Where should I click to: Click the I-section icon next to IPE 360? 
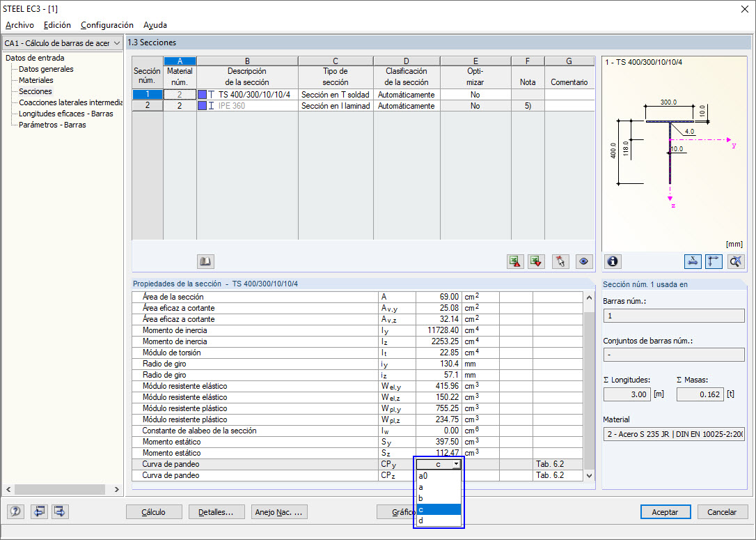pos(212,106)
